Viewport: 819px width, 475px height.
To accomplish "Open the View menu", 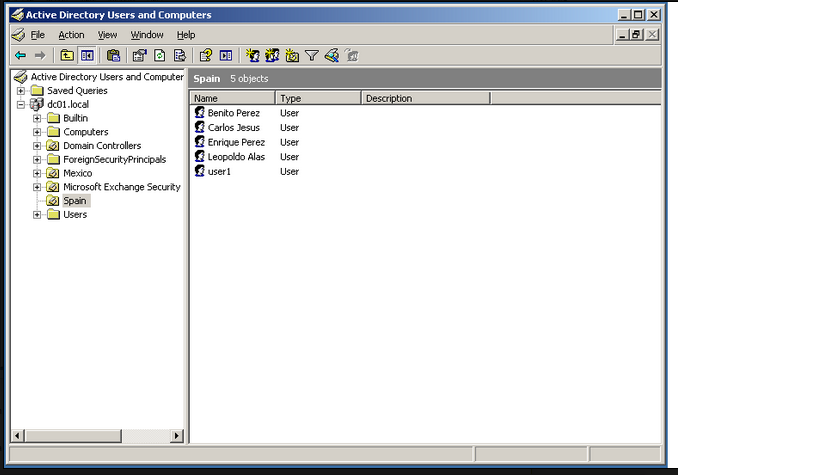I will point(107,35).
